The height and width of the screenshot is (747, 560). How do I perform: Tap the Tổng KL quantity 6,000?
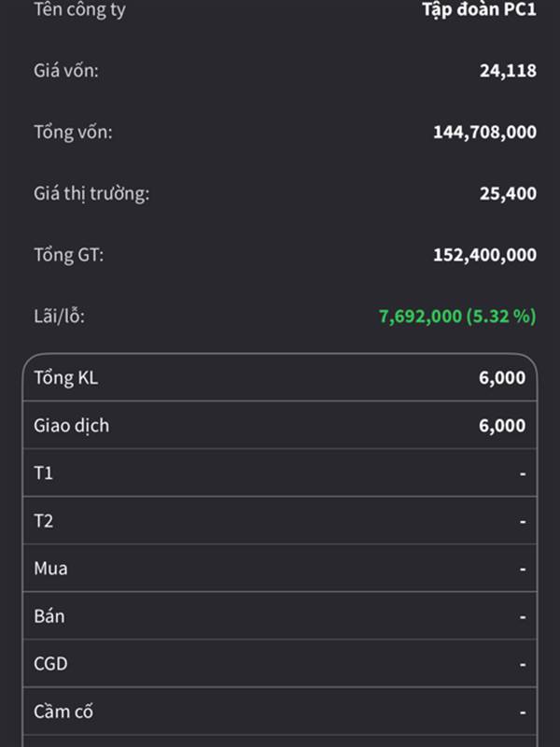click(x=504, y=378)
